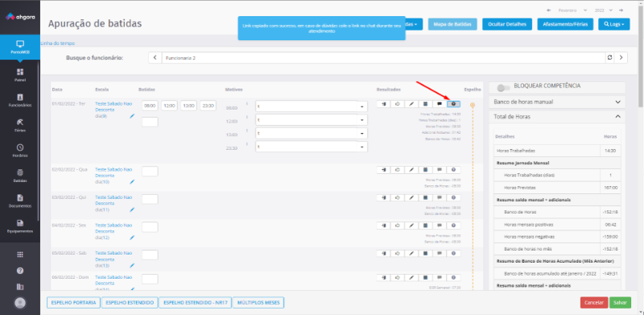Click the thumbs-up approve icon on 01/02/2022 row
The height and width of the screenshot is (315, 644).
pos(398,104)
